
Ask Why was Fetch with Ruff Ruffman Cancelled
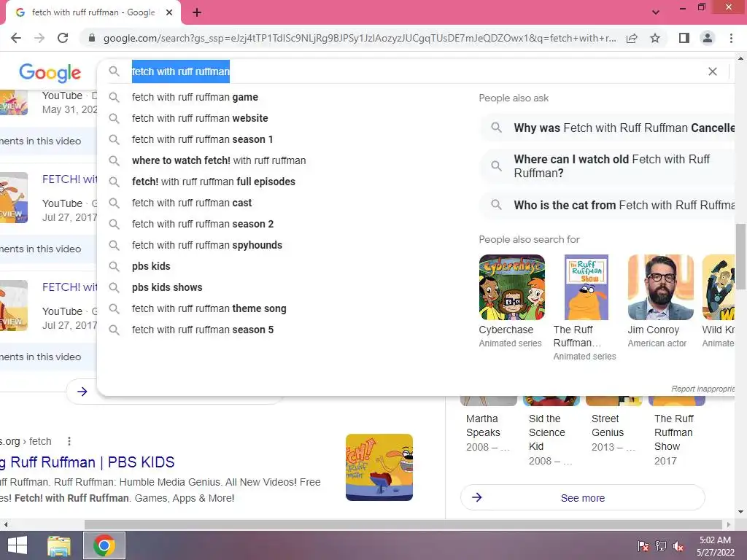pos(609,128)
